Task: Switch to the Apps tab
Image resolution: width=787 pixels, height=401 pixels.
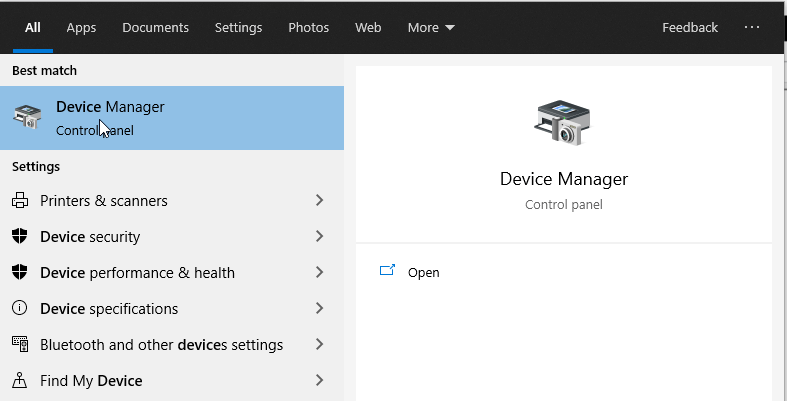Action: tap(81, 28)
